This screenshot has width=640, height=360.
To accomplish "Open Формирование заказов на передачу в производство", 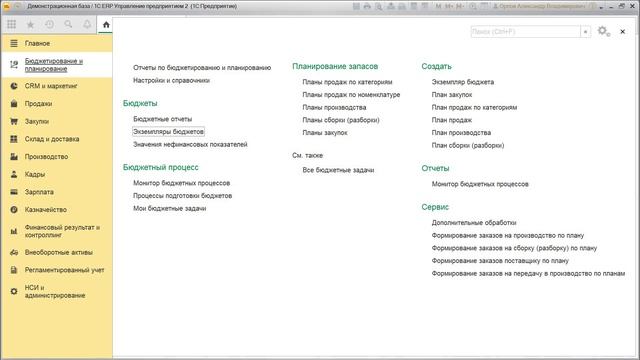I will 528,273.
